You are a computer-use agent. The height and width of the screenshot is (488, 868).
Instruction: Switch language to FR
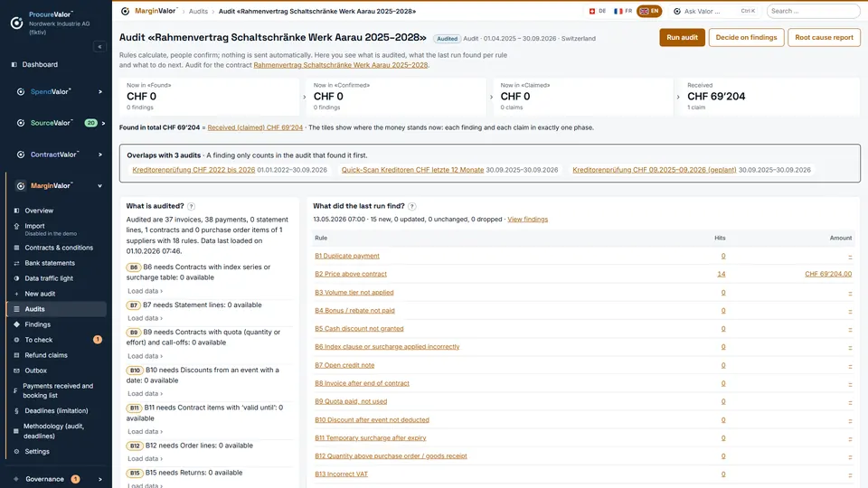[623, 11]
